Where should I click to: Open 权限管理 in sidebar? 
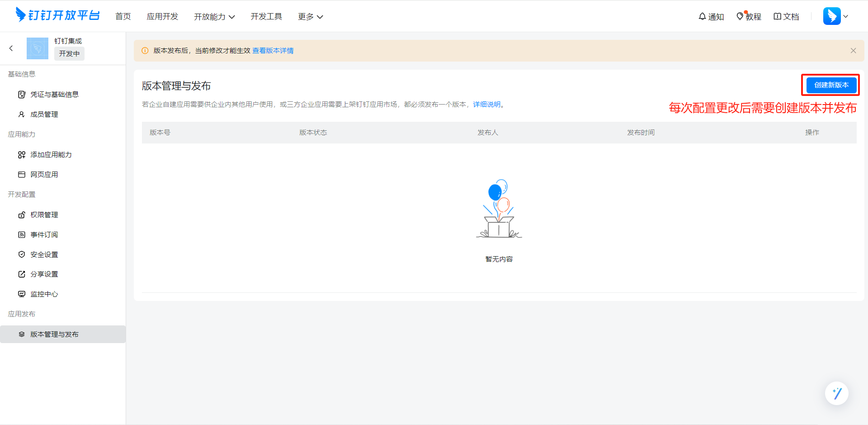point(44,215)
